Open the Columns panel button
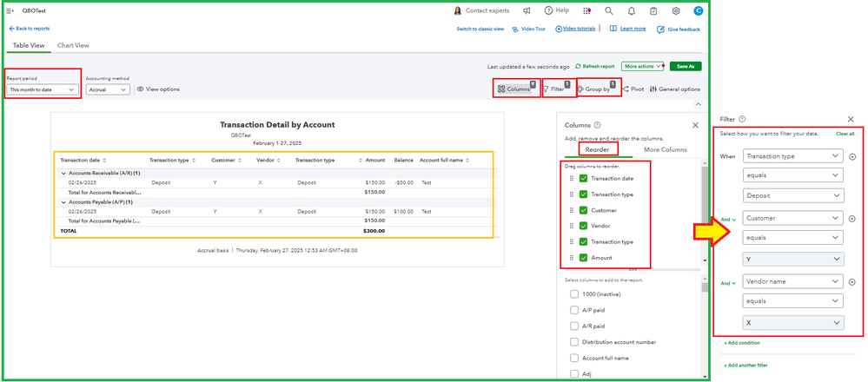 (514, 89)
